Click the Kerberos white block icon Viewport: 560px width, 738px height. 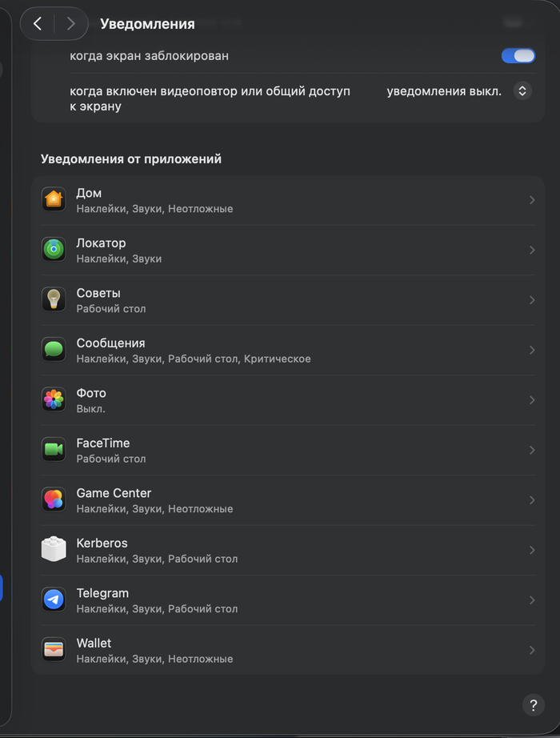click(54, 550)
